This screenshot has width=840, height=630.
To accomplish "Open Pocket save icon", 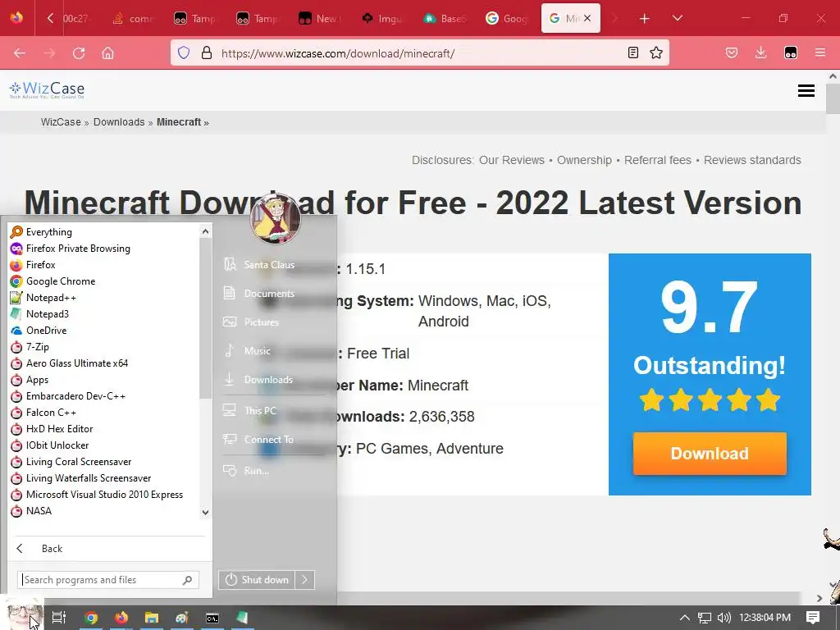I will [x=731, y=52].
